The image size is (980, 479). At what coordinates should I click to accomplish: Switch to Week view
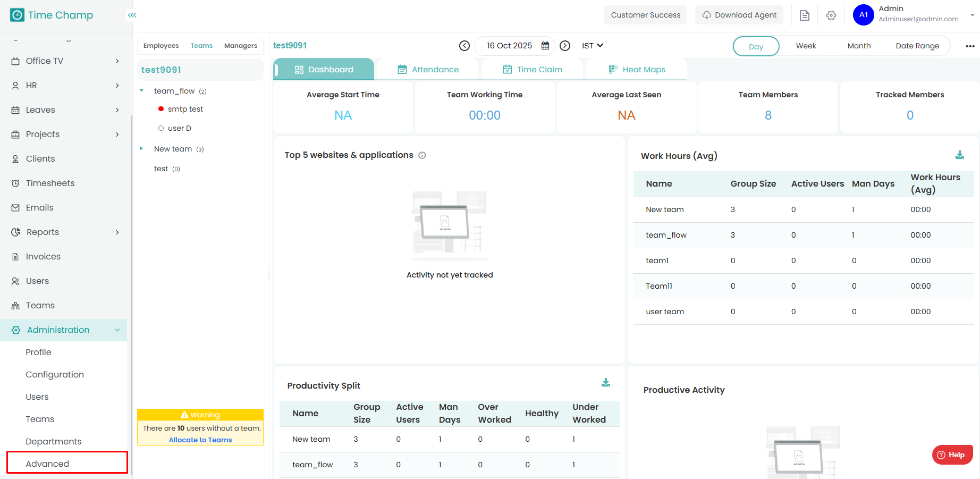[806, 46]
